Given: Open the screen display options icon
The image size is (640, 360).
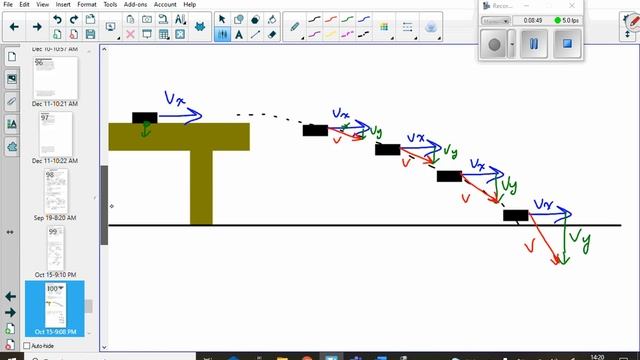Looking at the screenshot, I should coord(111,27).
